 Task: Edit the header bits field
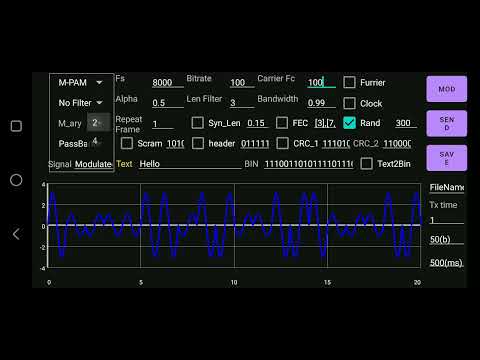pos(255,144)
